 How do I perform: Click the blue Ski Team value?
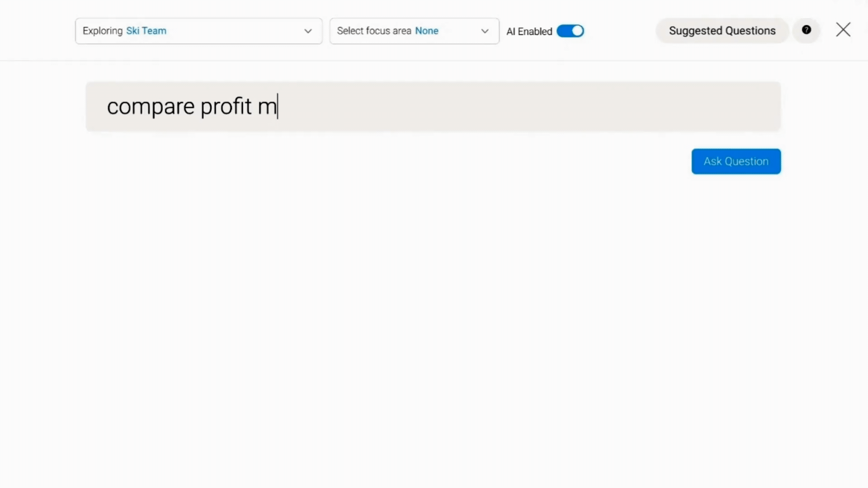coord(146,31)
